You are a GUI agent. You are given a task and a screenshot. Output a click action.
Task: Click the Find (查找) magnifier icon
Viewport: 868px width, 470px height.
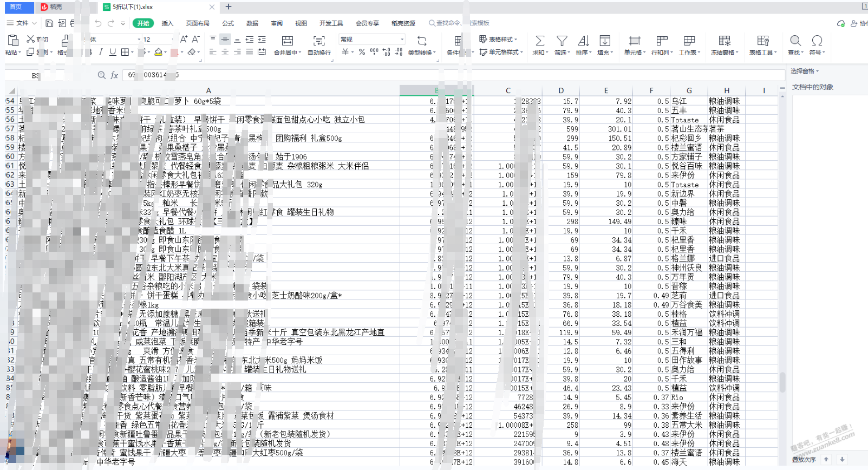pyautogui.click(x=795, y=41)
